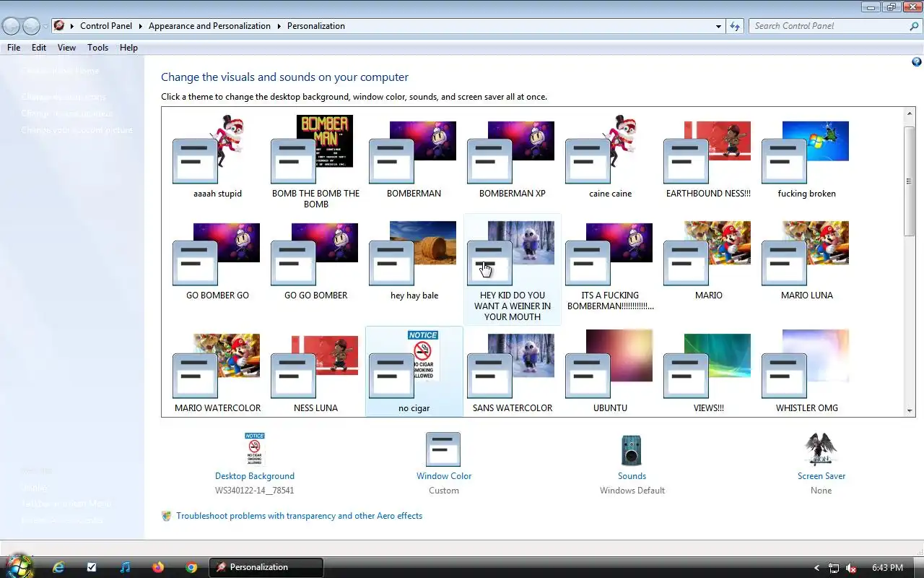
Task: Open the Help menu
Action: click(x=128, y=48)
